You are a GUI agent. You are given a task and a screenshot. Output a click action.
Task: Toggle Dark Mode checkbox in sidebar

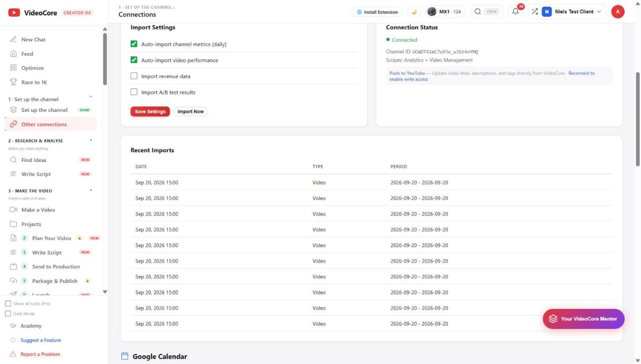8,313
